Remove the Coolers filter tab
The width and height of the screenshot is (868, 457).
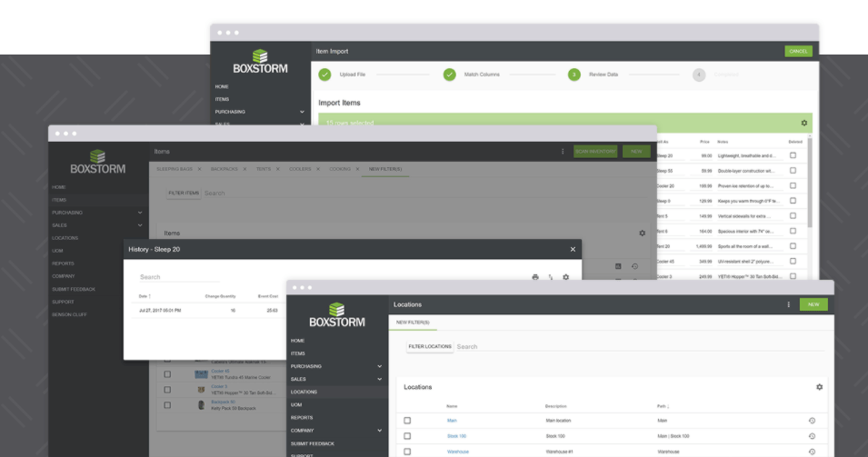[x=318, y=169]
